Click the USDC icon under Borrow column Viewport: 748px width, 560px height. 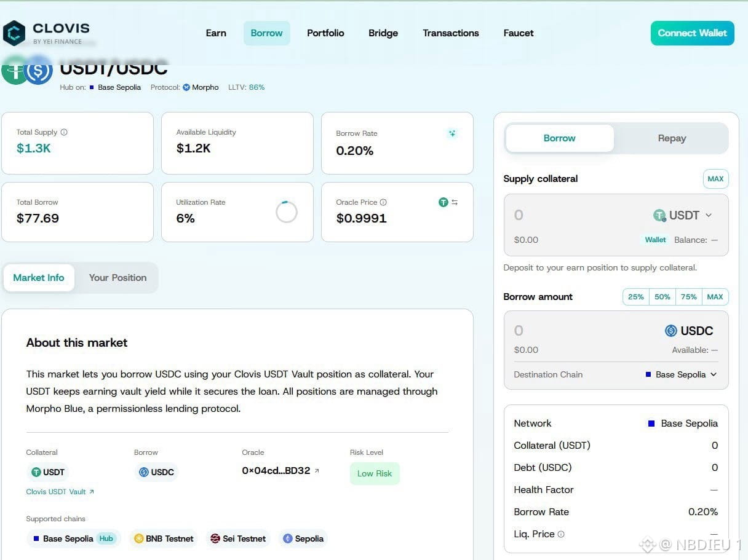(x=144, y=472)
